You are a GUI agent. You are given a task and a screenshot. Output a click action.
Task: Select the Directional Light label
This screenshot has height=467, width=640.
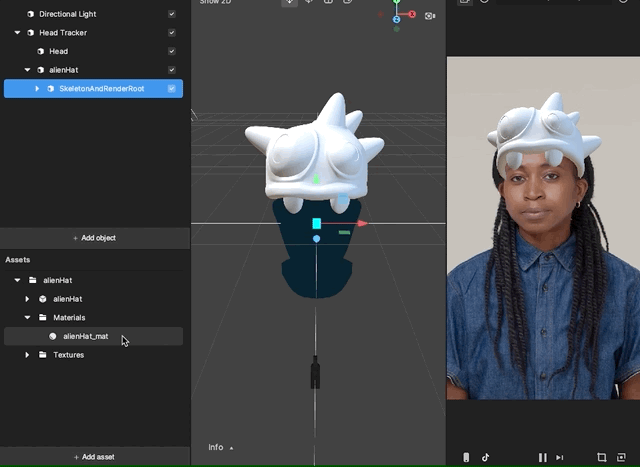(x=67, y=14)
